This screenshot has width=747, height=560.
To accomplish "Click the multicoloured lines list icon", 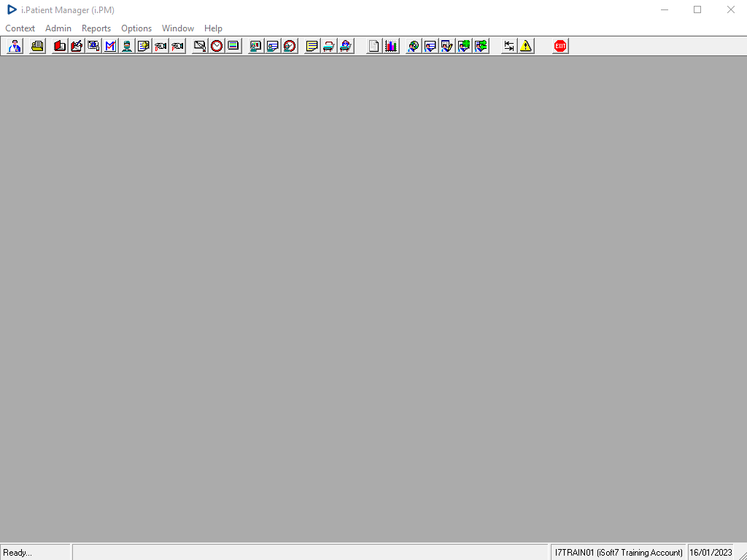I will click(233, 46).
